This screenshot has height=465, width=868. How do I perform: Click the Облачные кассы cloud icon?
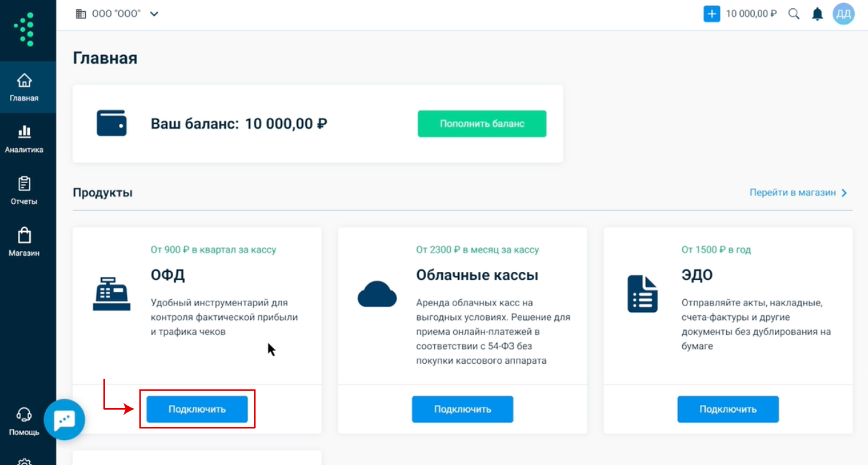[377, 294]
